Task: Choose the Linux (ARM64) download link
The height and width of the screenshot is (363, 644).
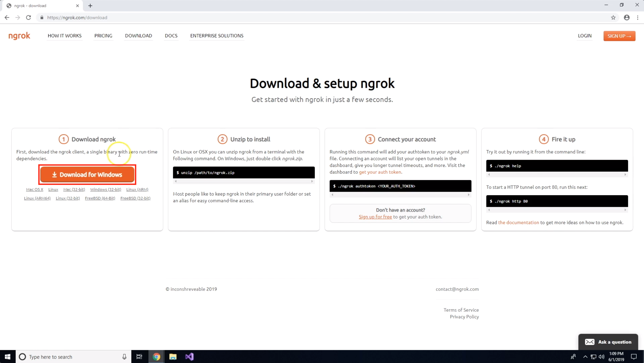Action: click(x=37, y=198)
